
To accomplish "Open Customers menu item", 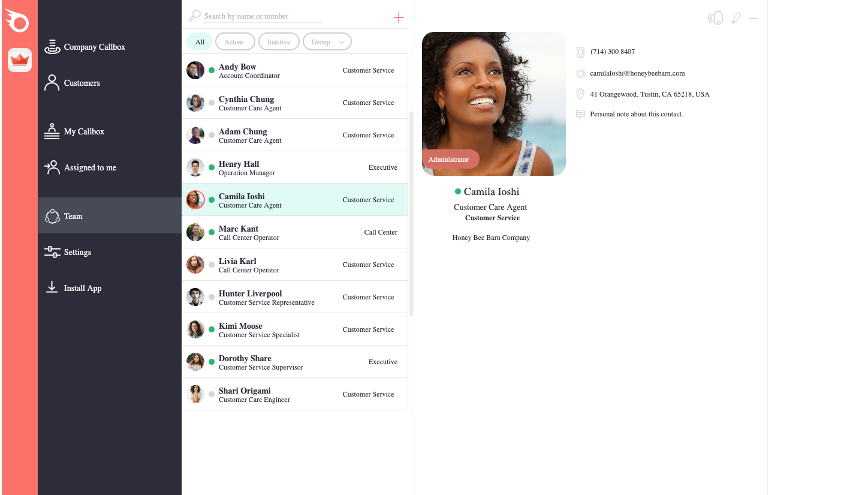I will (x=110, y=83).
